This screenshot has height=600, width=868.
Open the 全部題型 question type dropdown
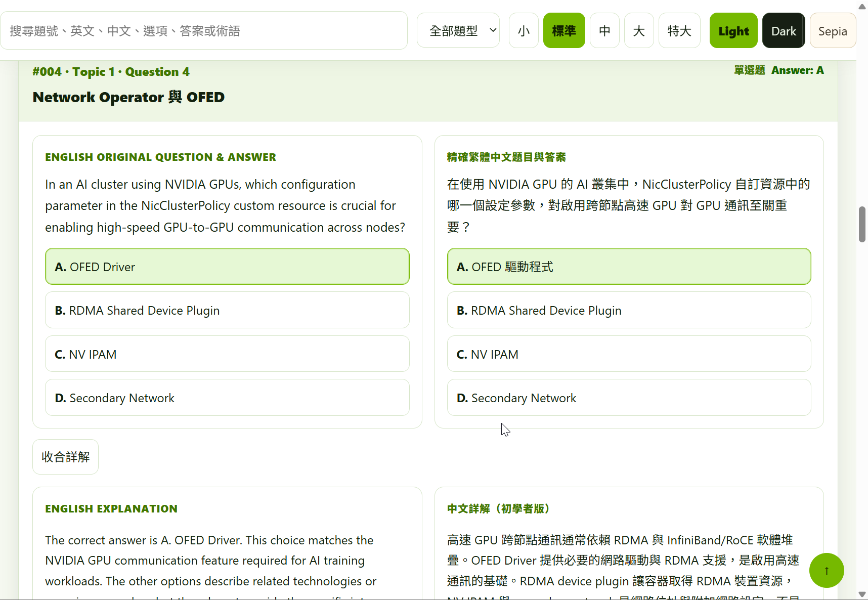click(458, 31)
